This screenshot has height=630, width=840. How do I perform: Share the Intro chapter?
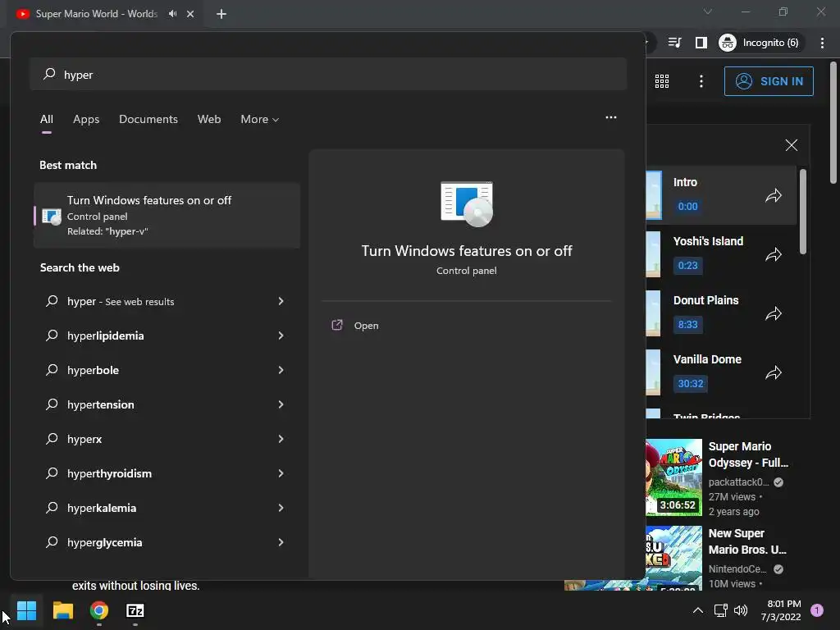tap(773, 195)
